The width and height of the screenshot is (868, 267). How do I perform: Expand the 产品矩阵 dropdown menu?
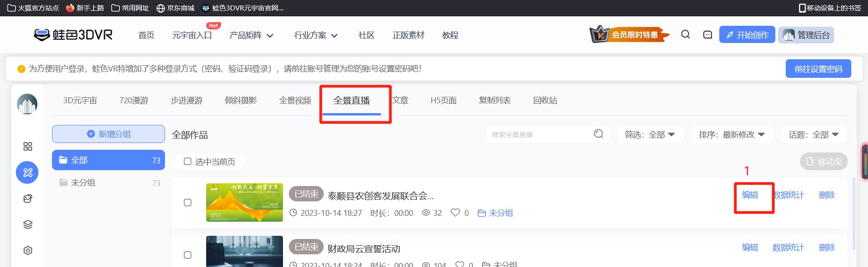[x=252, y=35]
